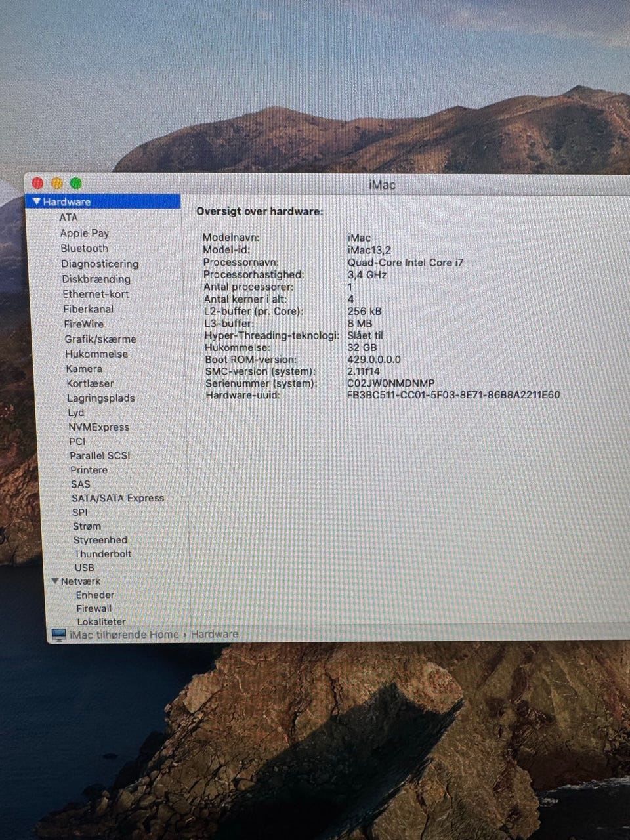Select PCI in the sidebar
The image size is (630, 840).
click(x=77, y=442)
